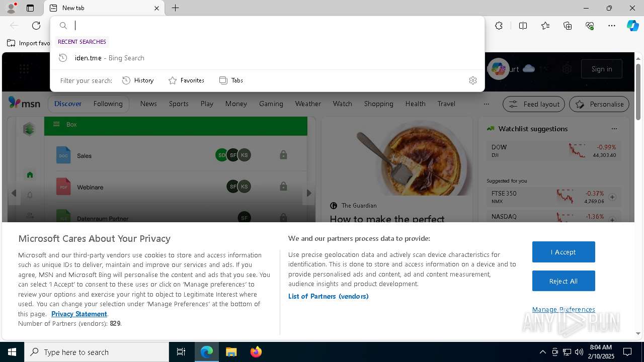The image size is (644, 362).
Task: Add NASDAQ to watchlist
Action: point(612,220)
